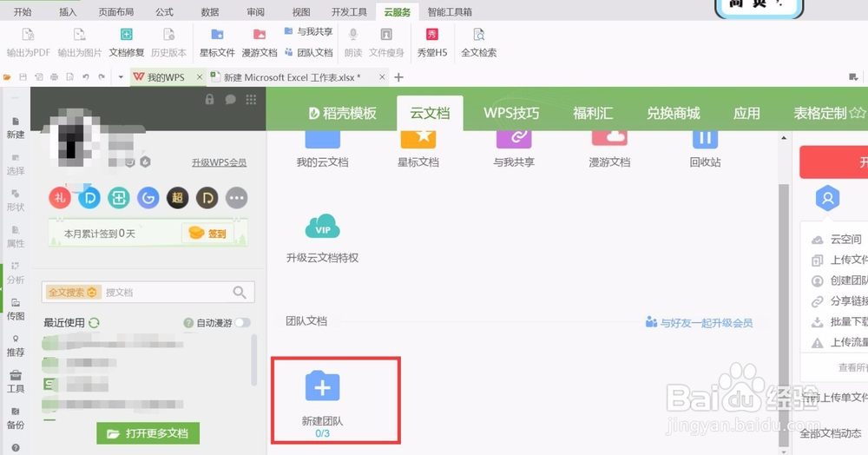Image resolution: width=868 pixels, height=455 pixels.
Task: Click the 文件瘦身 icon
Action: pos(386,35)
